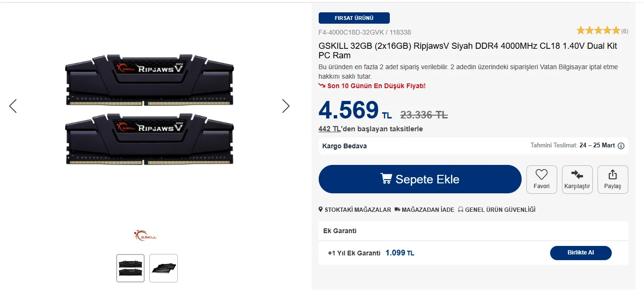
Task: Select the second angled RAM thumbnail
Action: [x=164, y=268]
